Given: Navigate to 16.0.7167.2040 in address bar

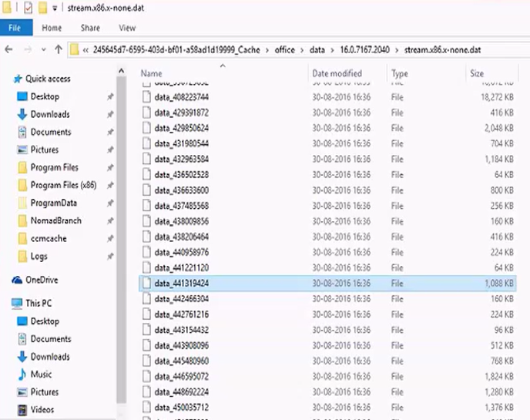Looking at the screenshot, I should [x=360, y=49].
